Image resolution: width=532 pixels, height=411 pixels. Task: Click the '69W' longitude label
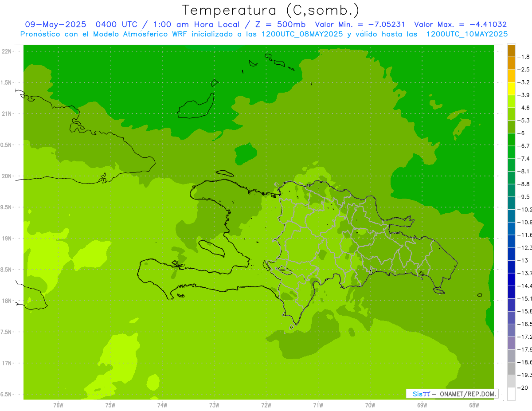(x=422, y=405)
